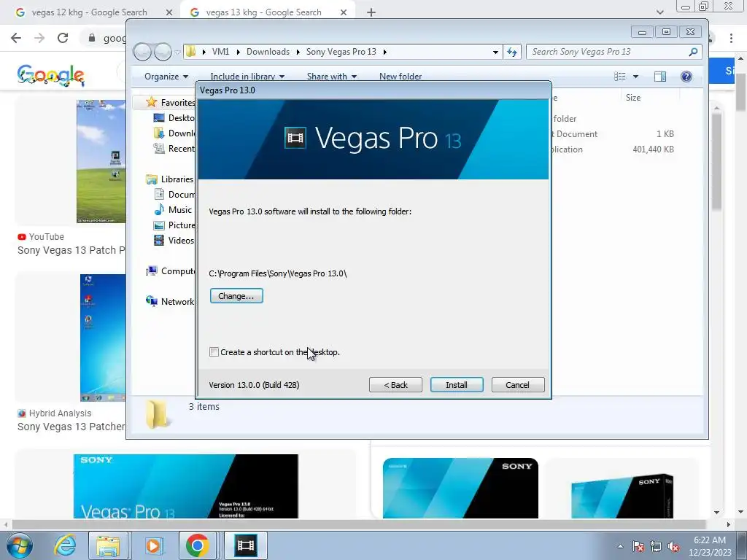Click the Google logo

(50, 75)
